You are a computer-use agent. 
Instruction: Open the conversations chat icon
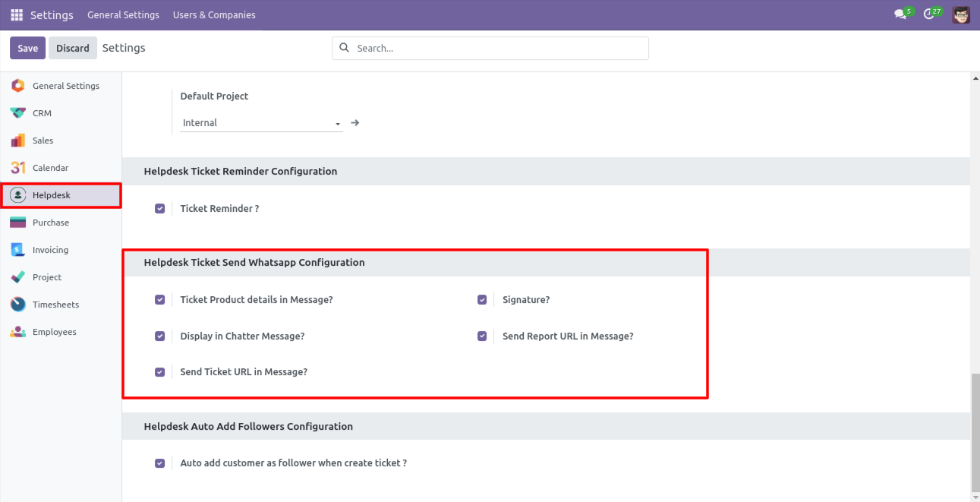click(900, 14)
